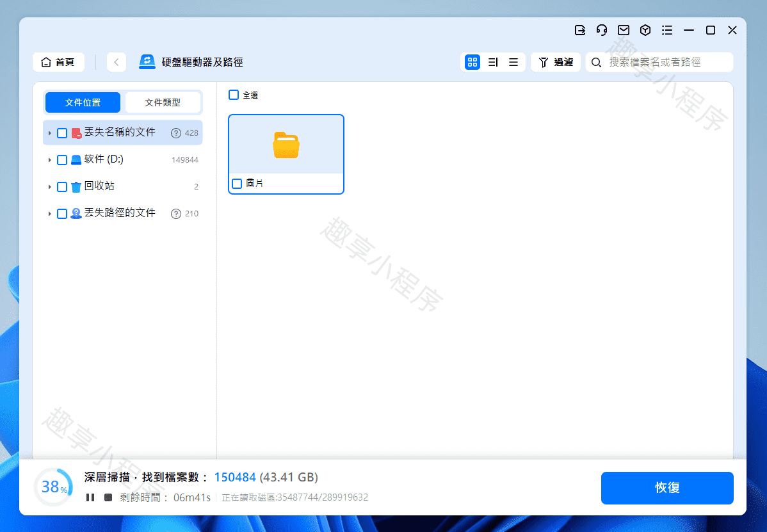
Task: Click the sector reading status text
Action: click(x=295, y=498)
